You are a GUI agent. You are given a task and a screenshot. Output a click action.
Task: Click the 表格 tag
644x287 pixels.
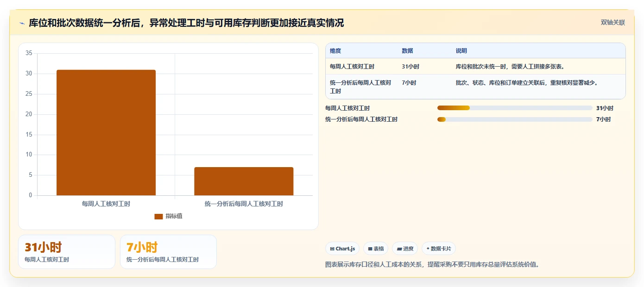376,249
